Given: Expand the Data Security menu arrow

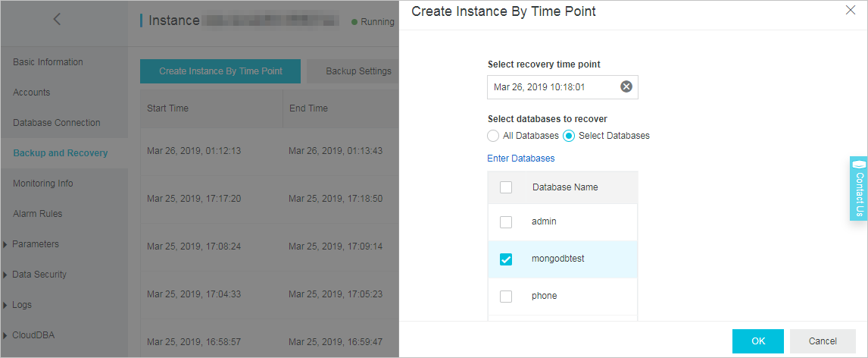Looking at the screenshot, I should [x=5, y=275].
